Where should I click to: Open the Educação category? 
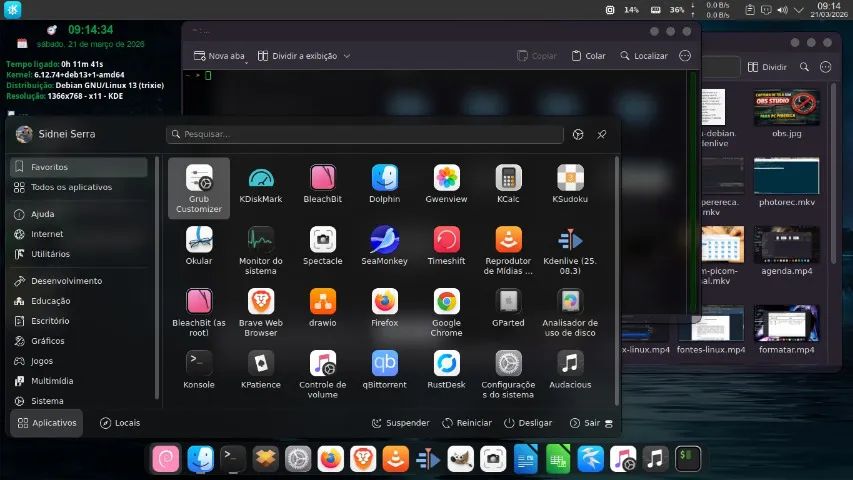point(79,301)
